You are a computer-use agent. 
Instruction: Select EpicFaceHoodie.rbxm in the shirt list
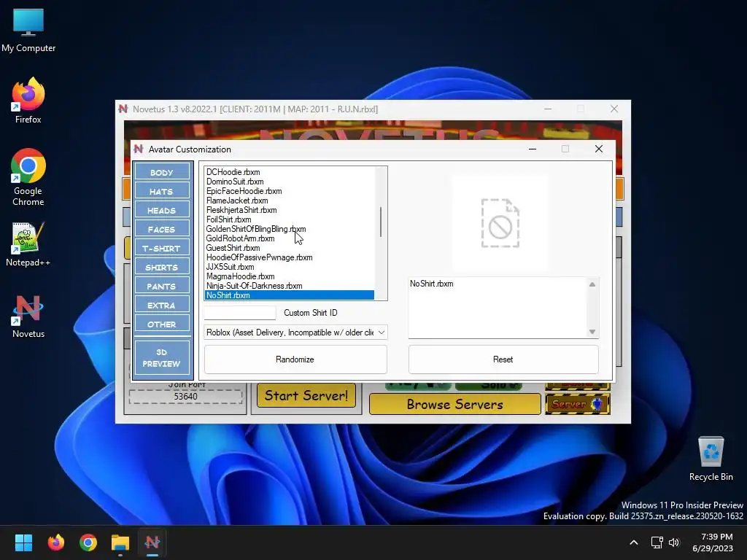point(289,191)
